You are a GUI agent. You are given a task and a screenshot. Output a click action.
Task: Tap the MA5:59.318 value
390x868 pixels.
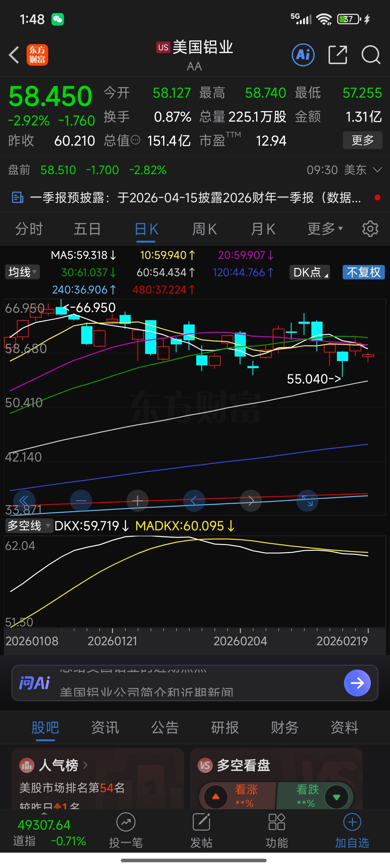click(x=83, y=255)
